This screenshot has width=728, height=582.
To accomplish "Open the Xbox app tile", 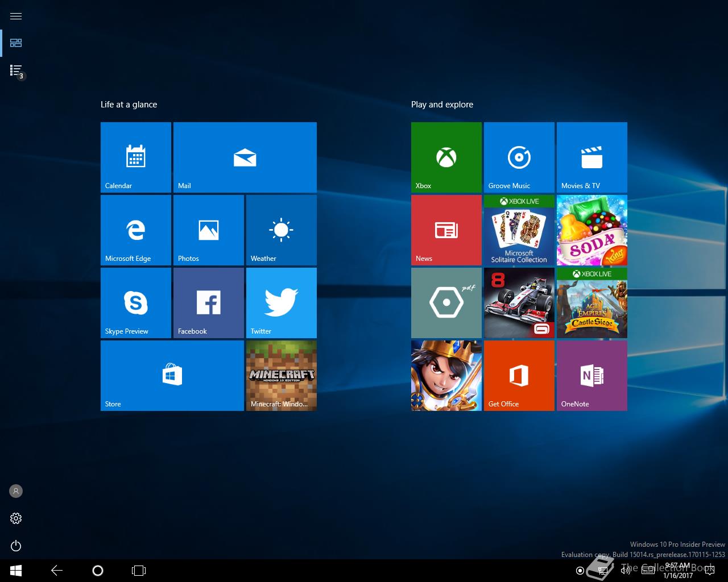I will tap(446, 157).
